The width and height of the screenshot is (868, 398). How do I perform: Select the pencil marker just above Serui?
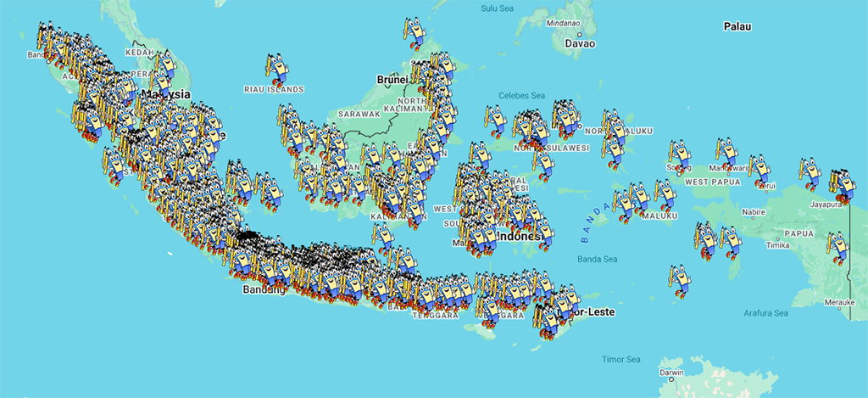point(759,171)
